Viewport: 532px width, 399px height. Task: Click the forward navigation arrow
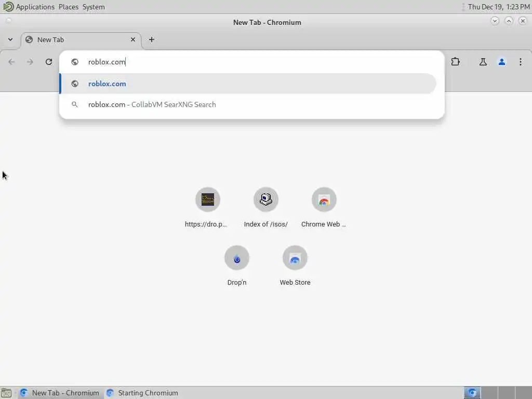(x=30, y=62)
